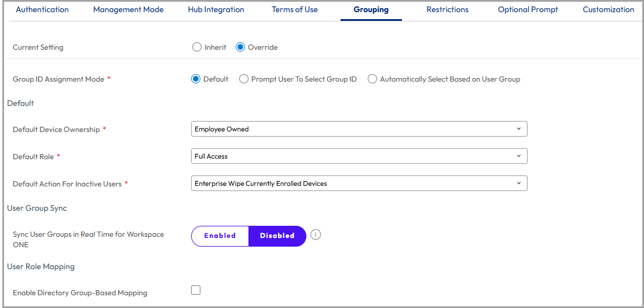Switch to the Management Mode tab
The width and height of the screenshot is (644, 308).
coord(128,9)
